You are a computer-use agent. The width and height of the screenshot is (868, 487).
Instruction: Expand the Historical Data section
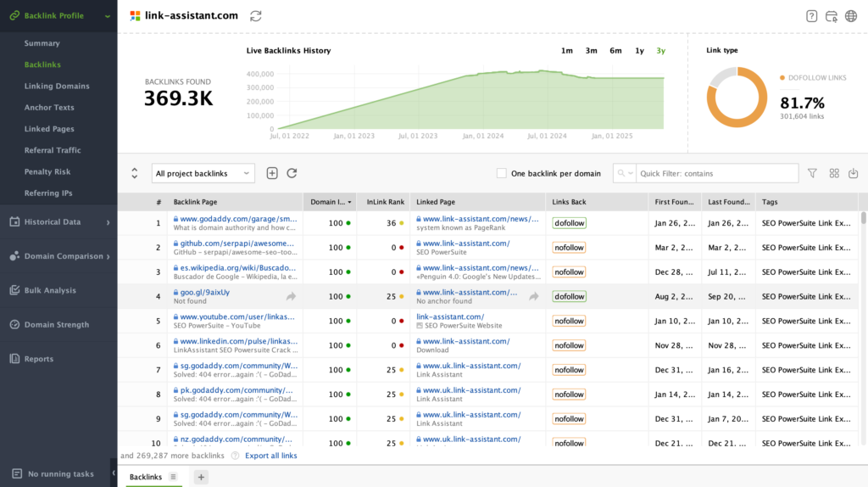click(x=58, y=222)
